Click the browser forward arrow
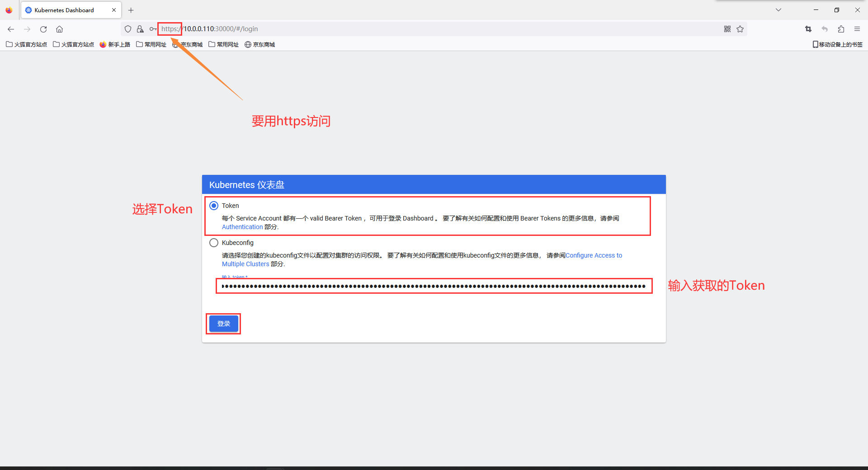This screenshot has height=470, width=868. pyautogui.click(x=27, y=29)
